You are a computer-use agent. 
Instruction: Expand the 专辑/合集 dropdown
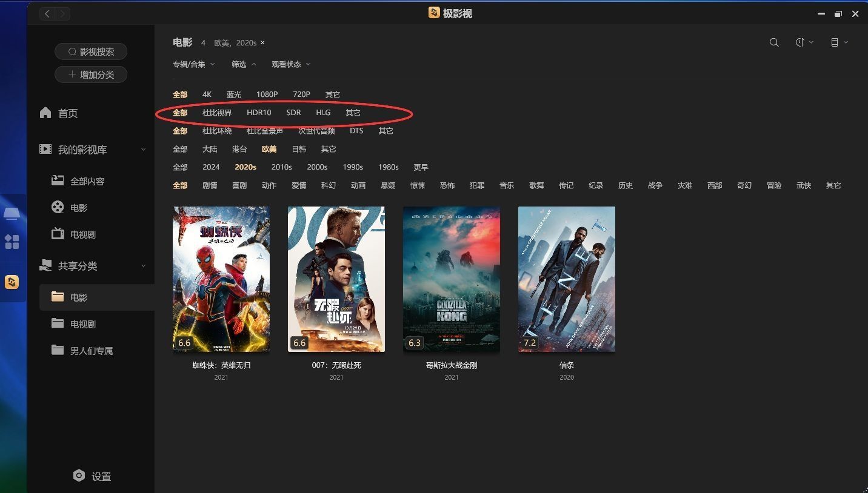coord(194,64)
